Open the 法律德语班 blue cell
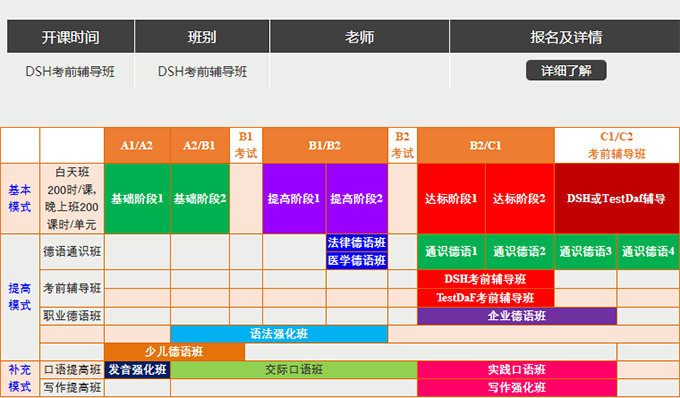Image resolution: width=680 pixels, height=398 pixels. click(356, 243)
